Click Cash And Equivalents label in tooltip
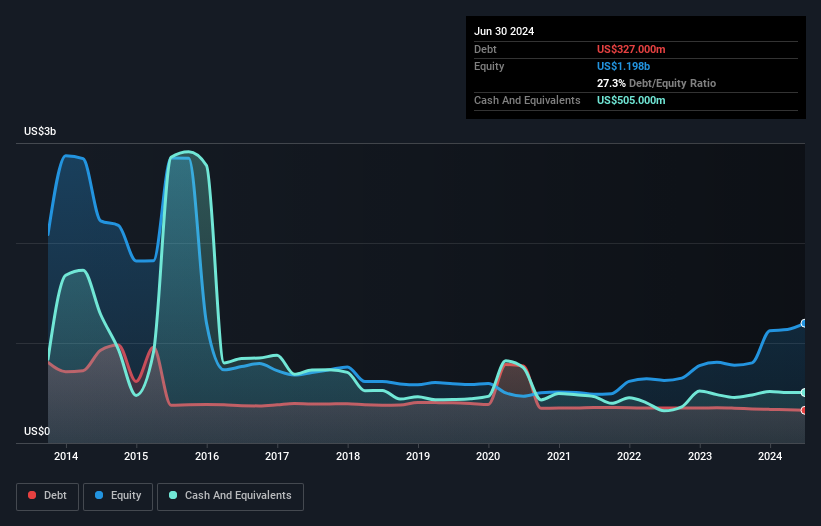 click(527, 100)
